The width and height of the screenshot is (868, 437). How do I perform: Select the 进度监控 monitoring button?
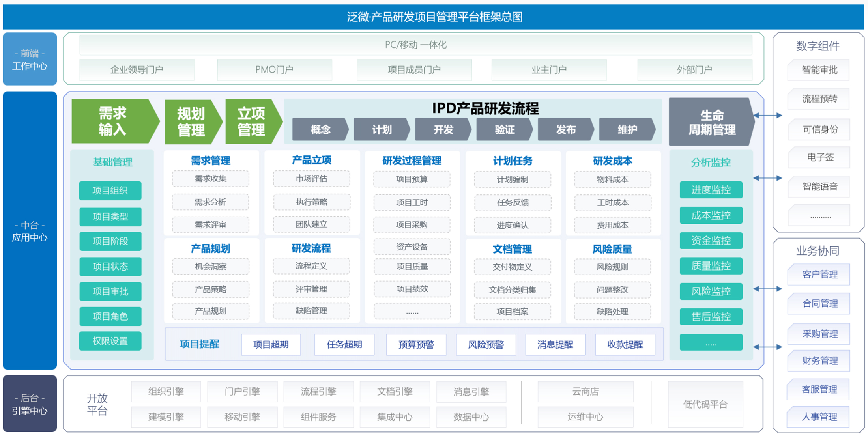(711, 190)
